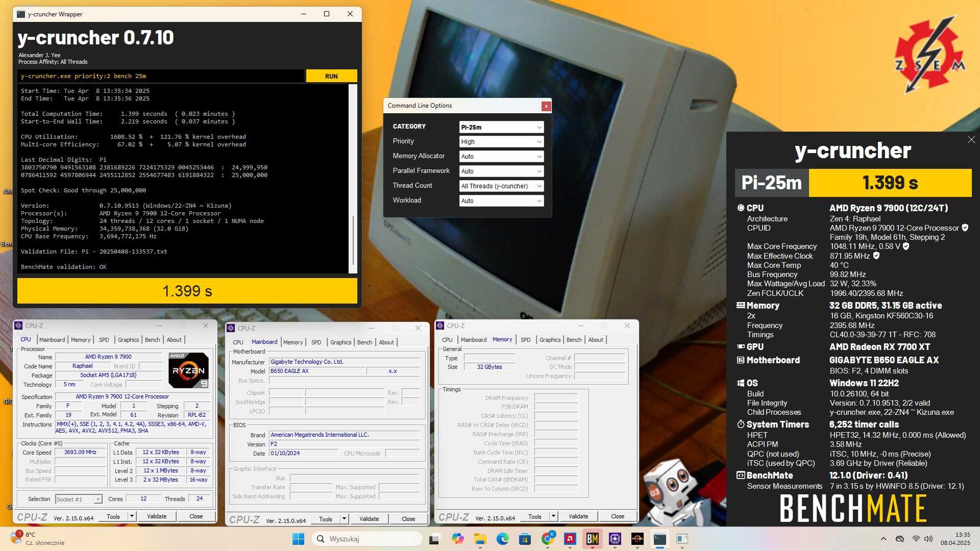Click the Motherboard icon in BenchMate panel
Screen dimensions: 980x551
click(x=741, y=360)
